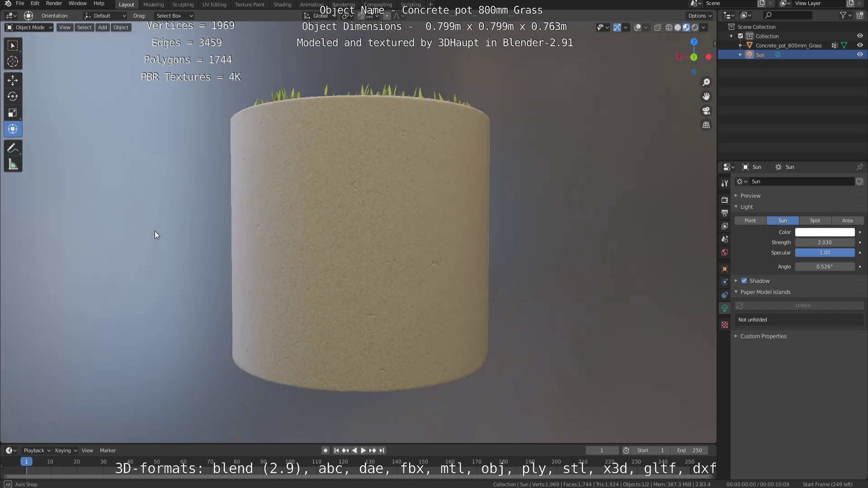Open the Render menu
868x488 pixels.
point(54,4)
